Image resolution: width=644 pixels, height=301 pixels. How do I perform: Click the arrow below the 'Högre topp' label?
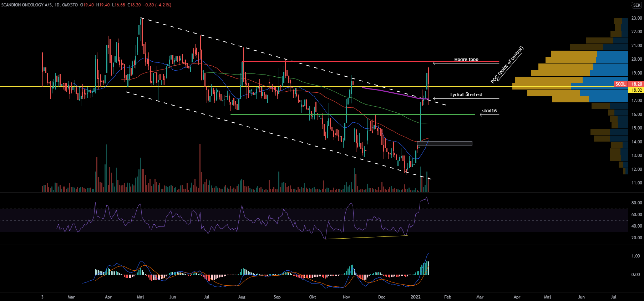(466, 63)
